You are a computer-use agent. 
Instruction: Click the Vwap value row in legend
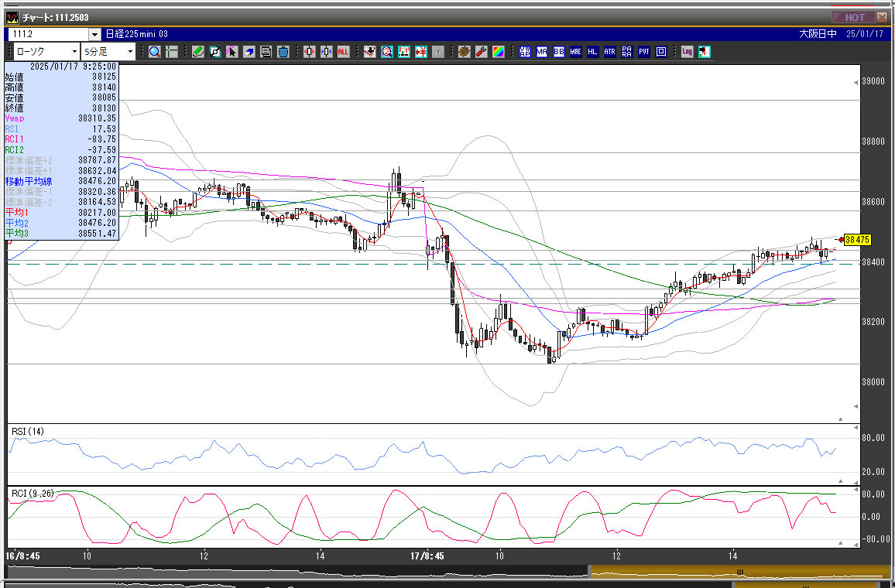(60, 118)
